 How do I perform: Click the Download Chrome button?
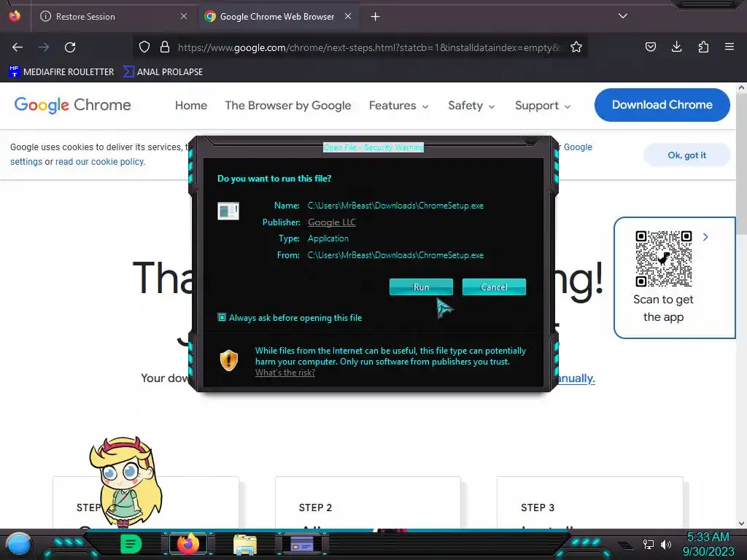click(662, 105)
